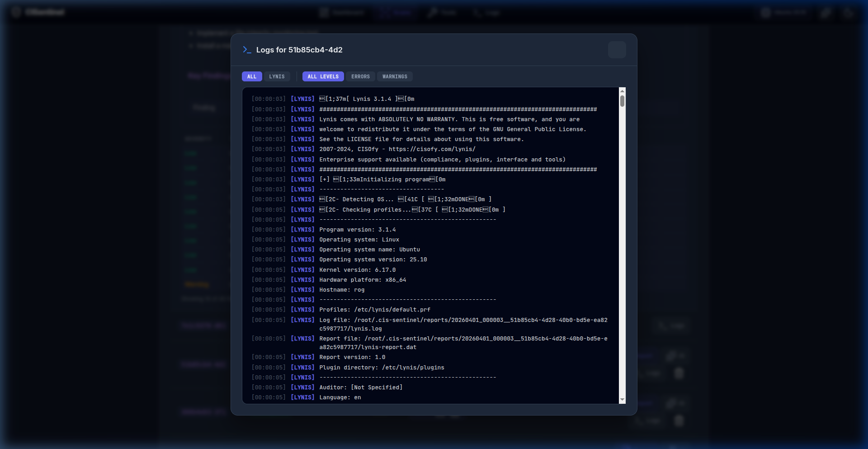Show only WARNINGS in logs
This screenshot has height=449, width=868.
point(395,76)
